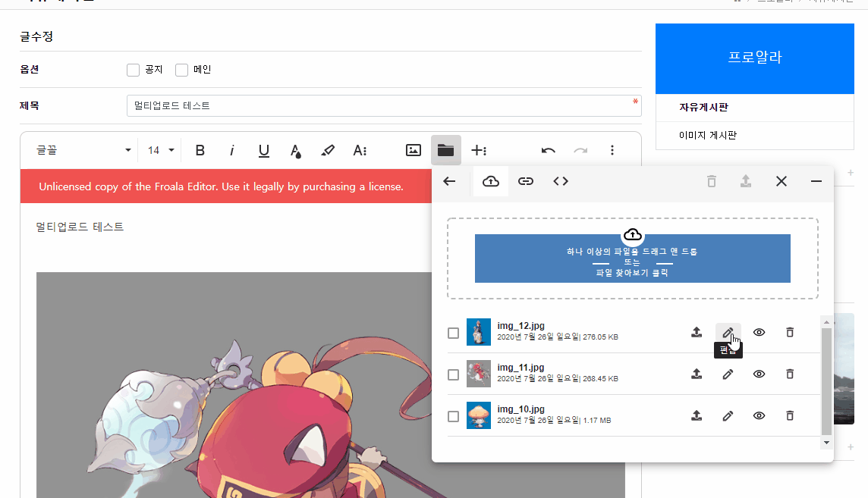Open the text color picker
Image resolution: width=868 pixels, height=498 pixels.
(x=296, y=150)
